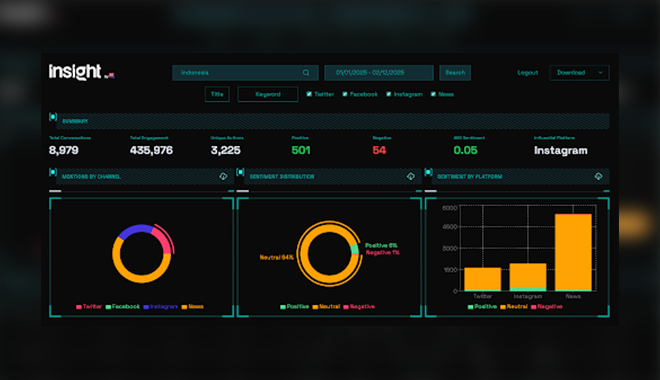This screenshot has height=380, width=660.
Task: Download the Mentions by Channel chart
Action: click(x=224, y=176)
